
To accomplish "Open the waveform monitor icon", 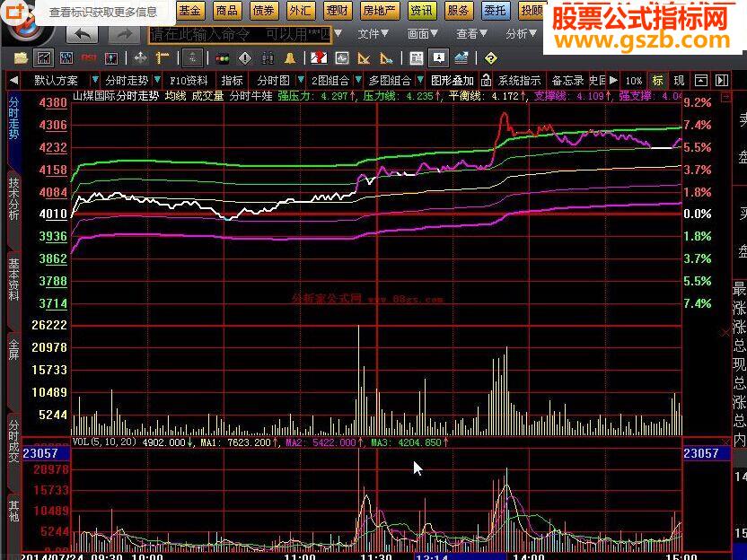I will [341, 58].
